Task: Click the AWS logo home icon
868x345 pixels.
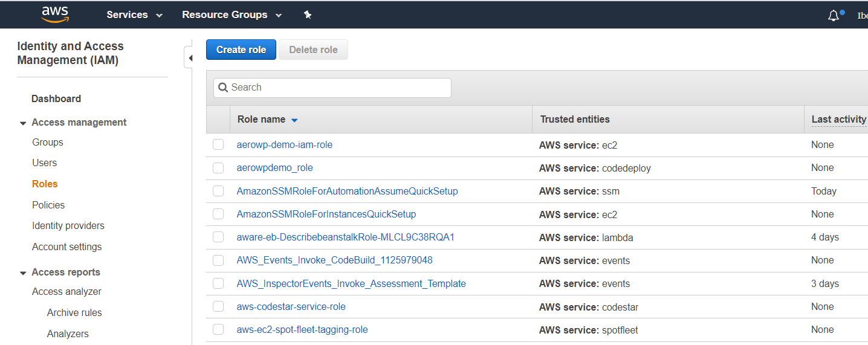Action: pyautogui.click(x=55, y=15)
